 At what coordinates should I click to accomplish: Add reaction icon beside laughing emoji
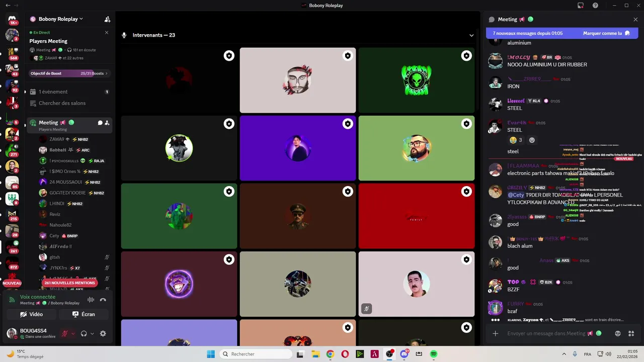[x=532, y=140]
